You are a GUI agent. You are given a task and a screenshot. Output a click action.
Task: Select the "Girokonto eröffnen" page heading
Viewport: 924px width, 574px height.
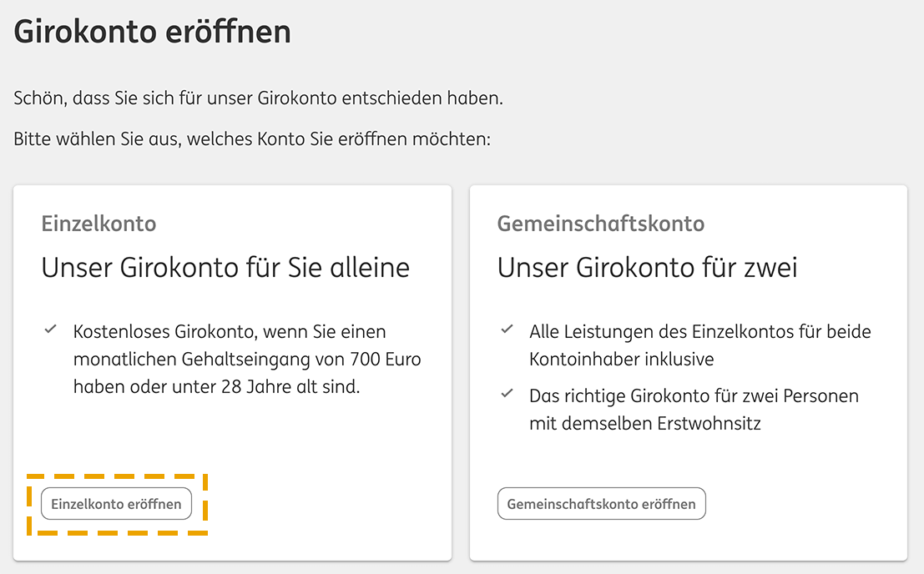152,32
